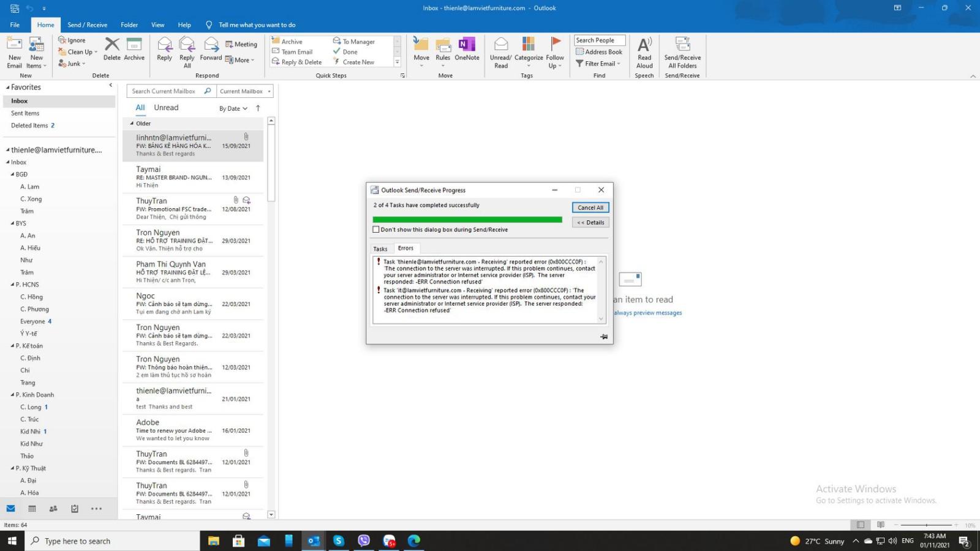The width and height of the screenshot is (980, 551).
Task: Click the zoom slider in status bar
Action: coord(926,525)
